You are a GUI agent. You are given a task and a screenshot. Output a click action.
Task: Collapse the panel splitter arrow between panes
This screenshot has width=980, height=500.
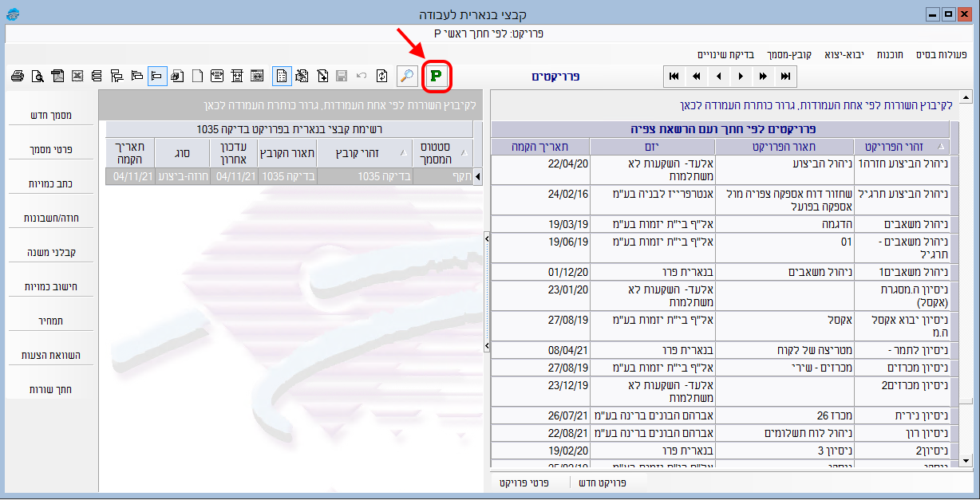[x=486, y=238]
